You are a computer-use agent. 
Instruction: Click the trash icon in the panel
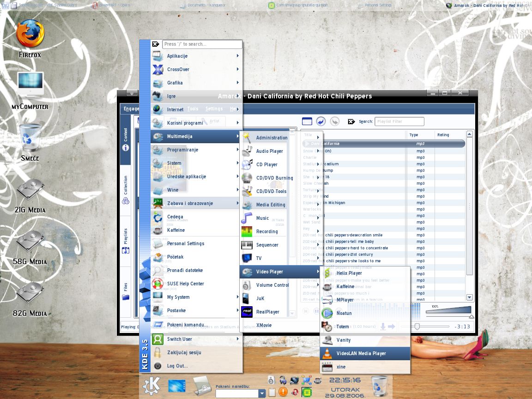point(380,386)
